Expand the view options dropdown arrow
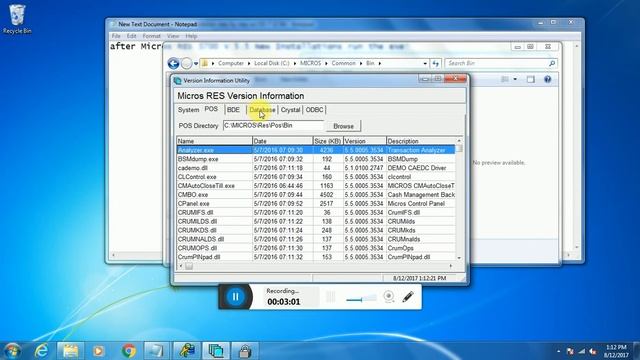The image size is (640, 360). click(515, 79)
